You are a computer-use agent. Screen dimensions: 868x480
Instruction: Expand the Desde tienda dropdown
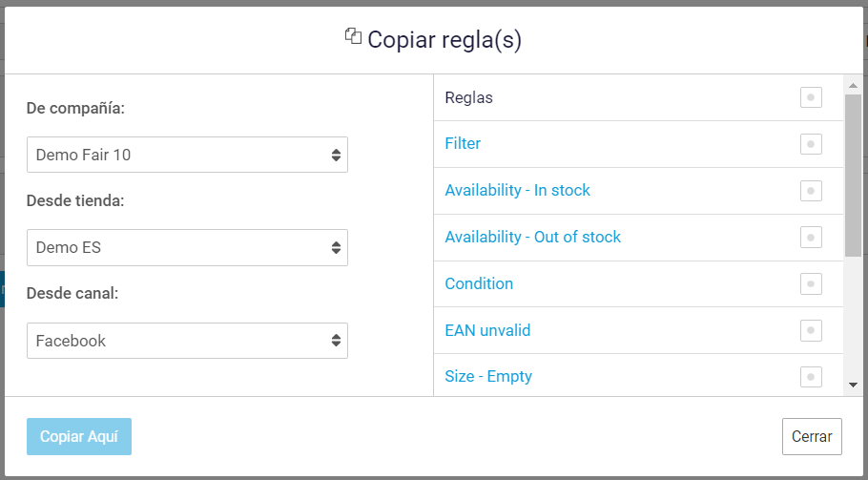tap(187, 248)
